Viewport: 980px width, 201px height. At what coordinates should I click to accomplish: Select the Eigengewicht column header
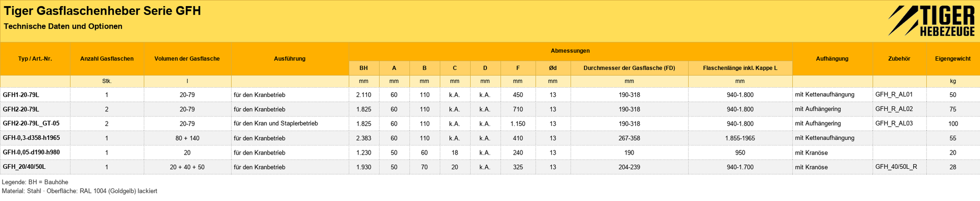[952, 59]
